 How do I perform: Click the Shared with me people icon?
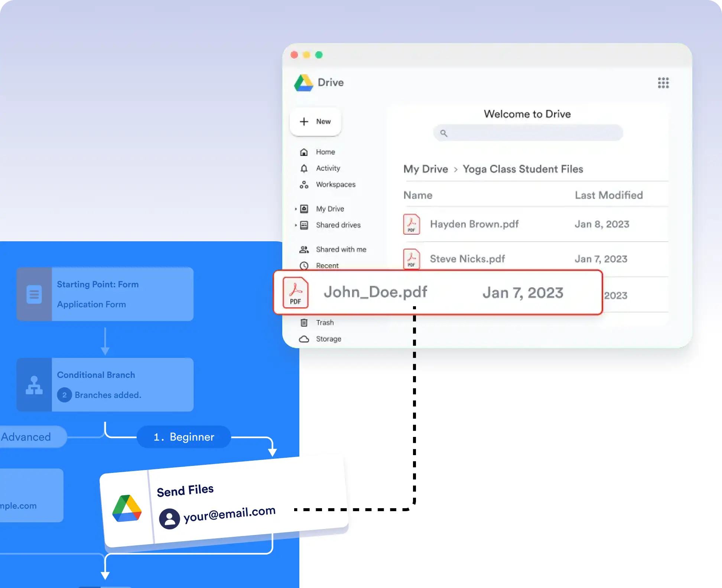pos(304,249)
